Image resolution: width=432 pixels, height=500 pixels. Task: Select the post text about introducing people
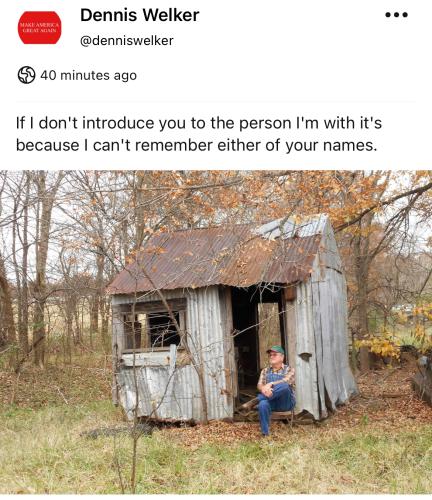[199, 134]
